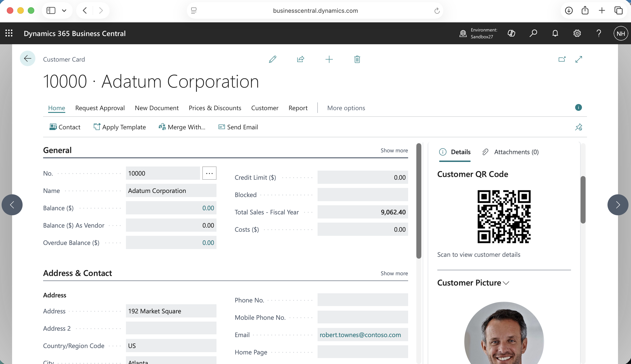631x364 pixels.
Task: Open the Help question mark
Action: (x=599, y=33)
